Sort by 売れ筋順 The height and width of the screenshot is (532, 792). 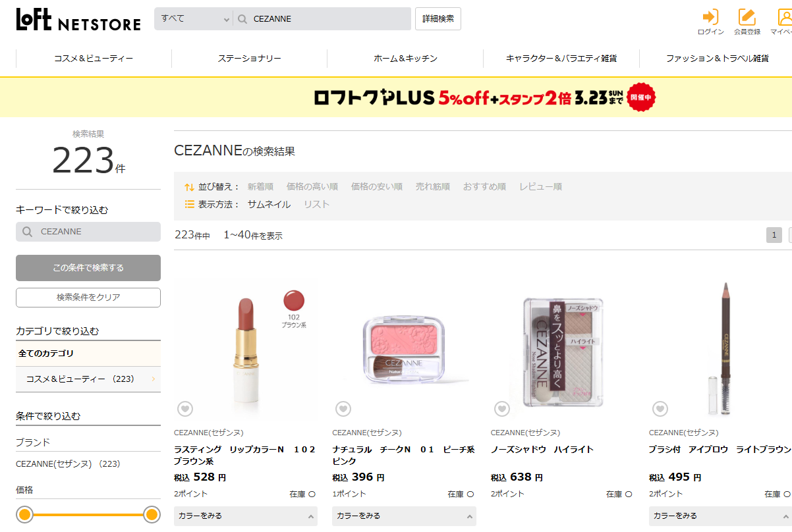tap(433, 187)
